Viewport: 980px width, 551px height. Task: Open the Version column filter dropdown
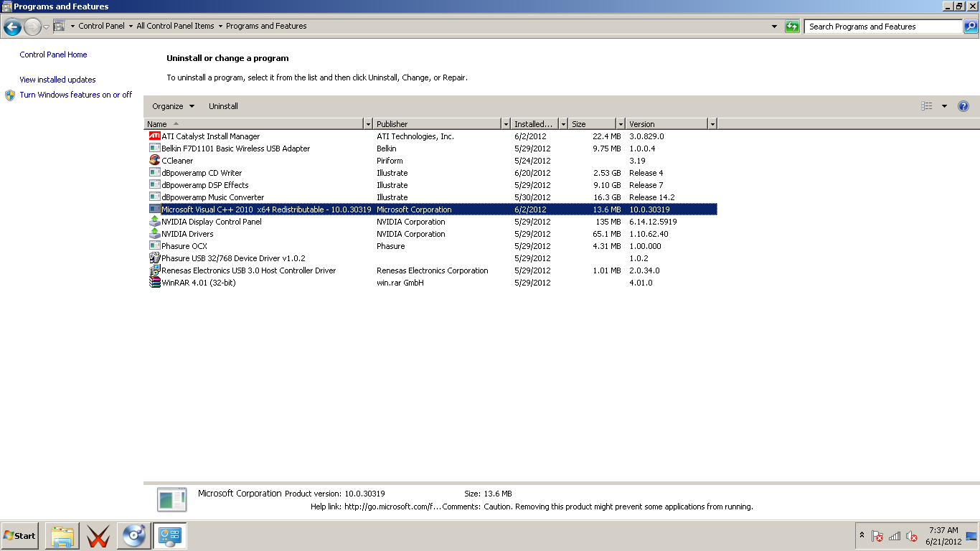tap(712, 124)
